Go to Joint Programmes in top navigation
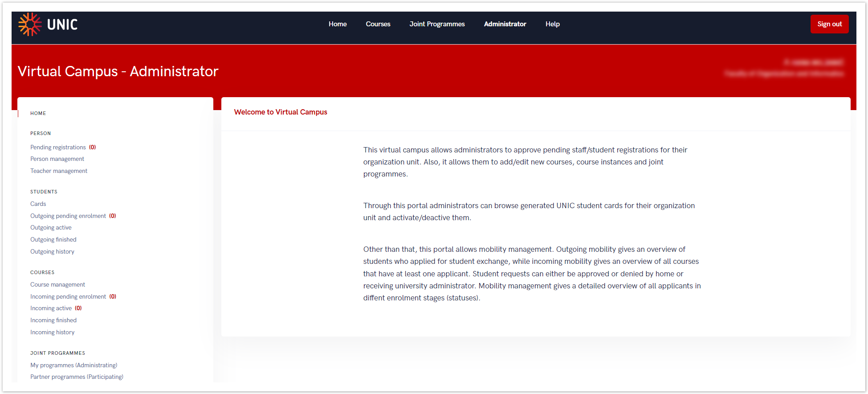868x394 pixels. pos(437,24)
